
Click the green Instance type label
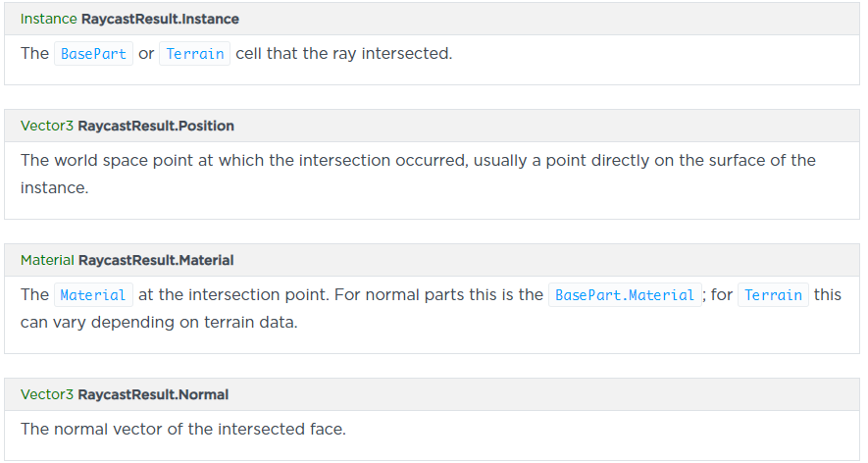click(x=48, y=19)
